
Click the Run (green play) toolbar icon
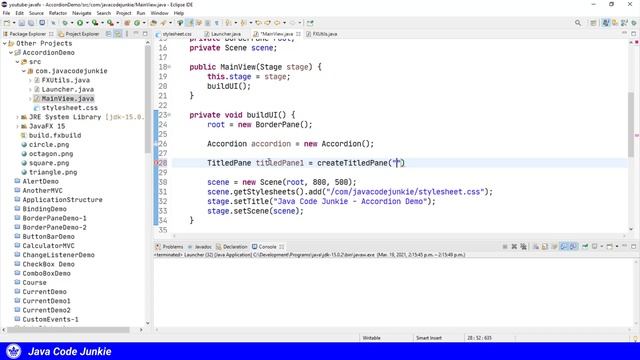tap(80, 23)
